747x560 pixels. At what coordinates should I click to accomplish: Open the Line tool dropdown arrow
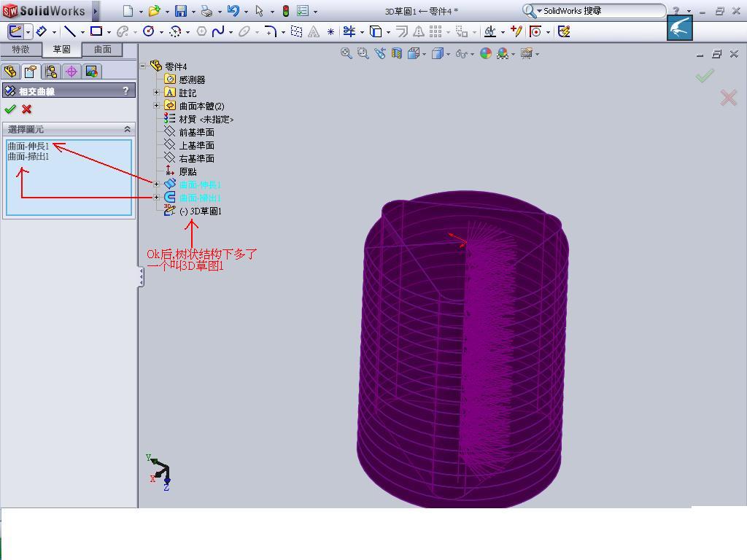[x=82, y=32]
